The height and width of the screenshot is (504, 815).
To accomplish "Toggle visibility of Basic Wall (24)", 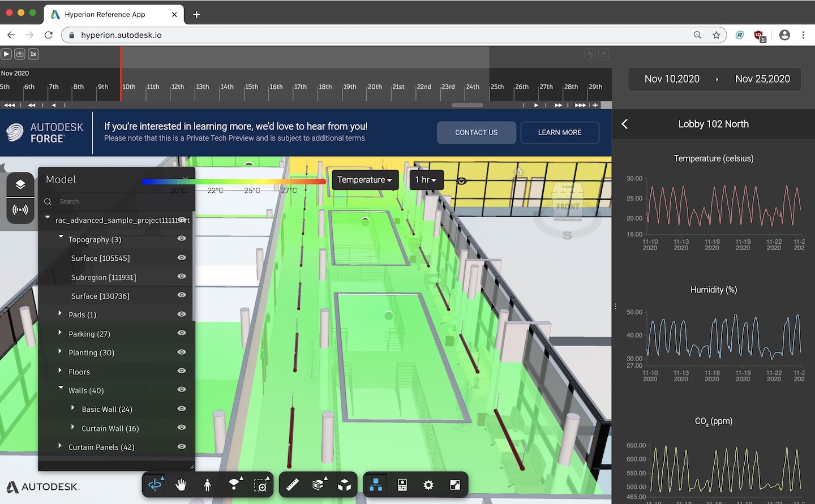I will [x=181, y=408].
